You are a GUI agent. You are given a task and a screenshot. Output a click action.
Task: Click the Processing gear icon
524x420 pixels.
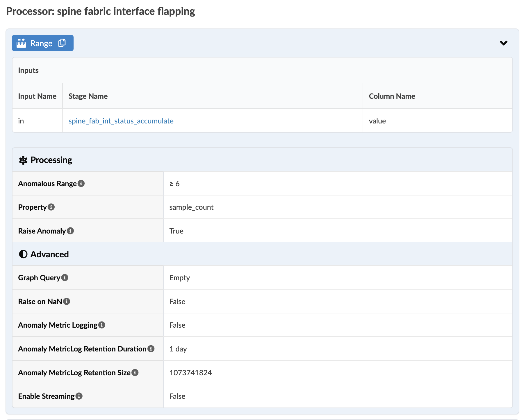click(23, 160)
